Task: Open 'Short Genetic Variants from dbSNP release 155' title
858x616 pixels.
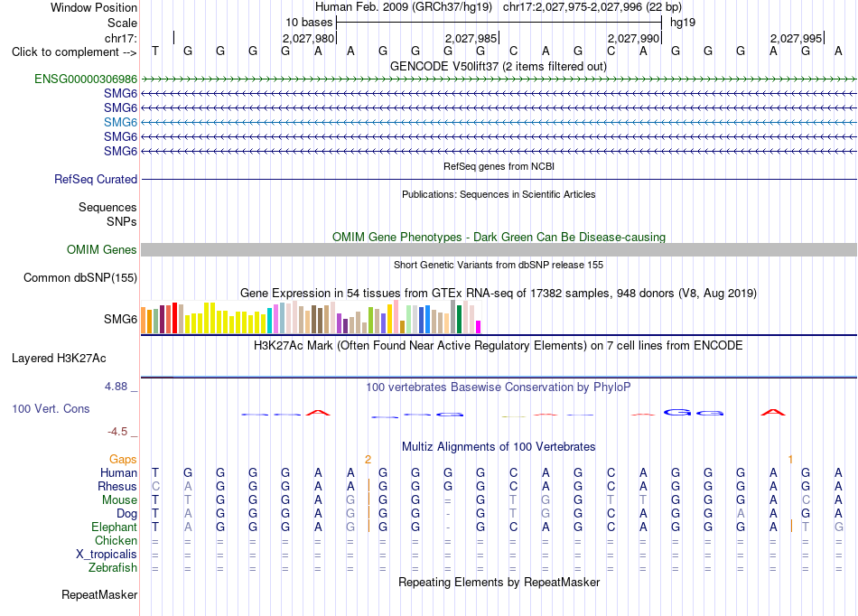Action: click(x=499, y=265)
